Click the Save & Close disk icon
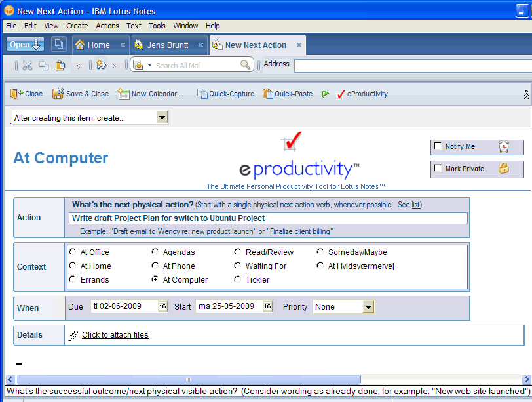 (58, 94)
